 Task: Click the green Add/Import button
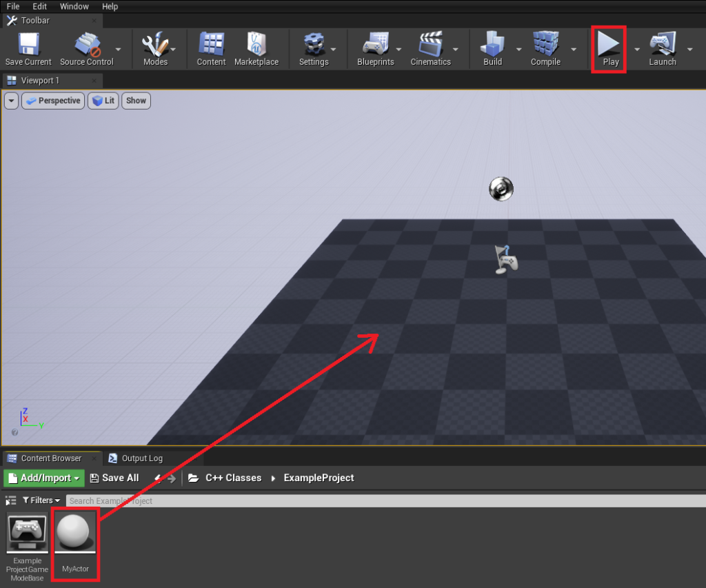(44, 478)
